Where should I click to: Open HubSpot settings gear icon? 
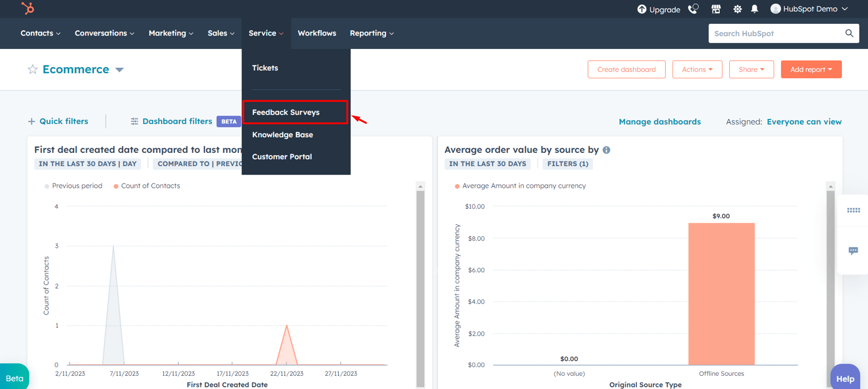(736, 8)
